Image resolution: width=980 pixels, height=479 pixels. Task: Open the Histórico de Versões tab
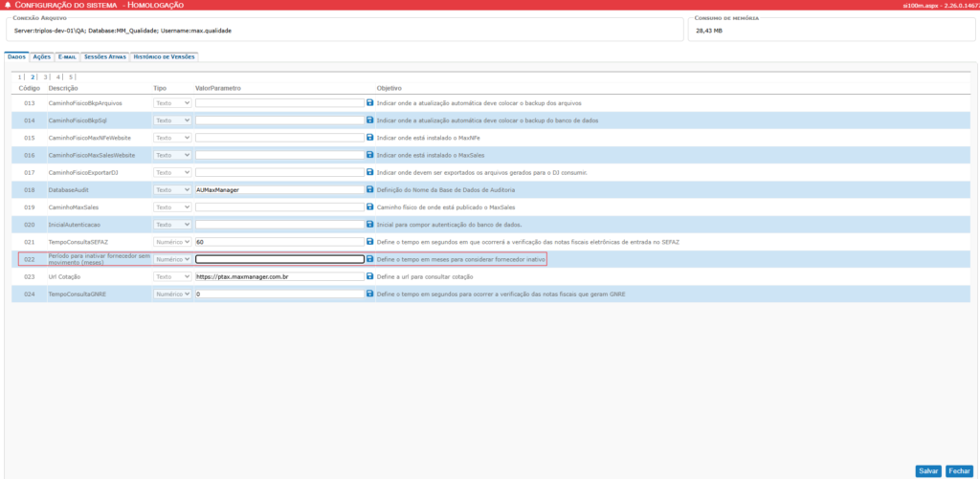click(165, 56)
